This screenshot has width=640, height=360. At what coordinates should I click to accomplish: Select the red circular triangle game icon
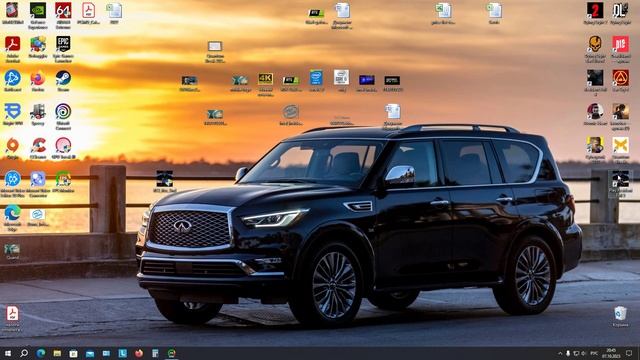tap(620, 80)
